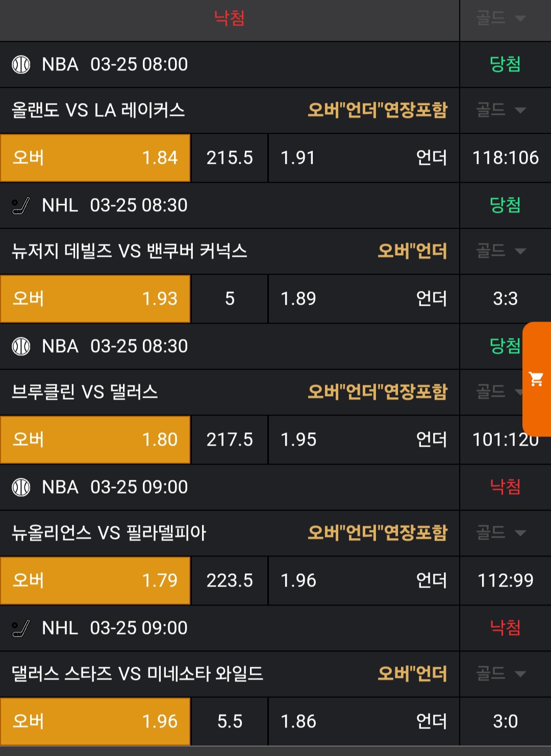Click the basketball icon for New Orleans game

(x=21, y=487)
